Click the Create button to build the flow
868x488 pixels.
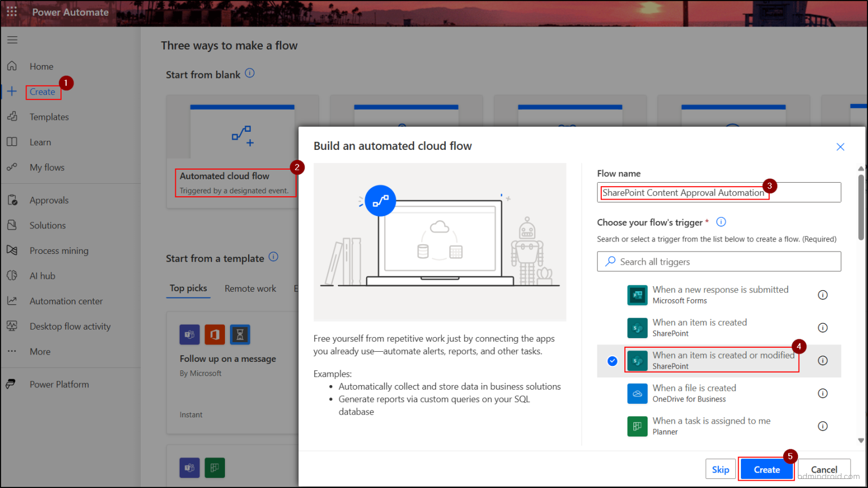(766, 469)
